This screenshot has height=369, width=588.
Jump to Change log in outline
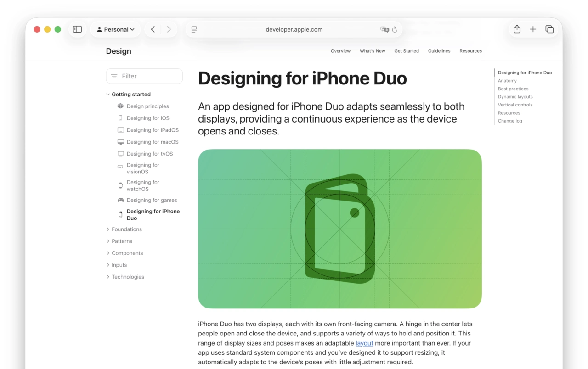510,121
